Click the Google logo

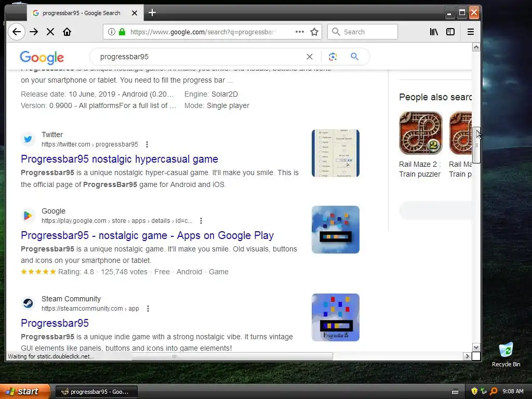tap(42, 57)
